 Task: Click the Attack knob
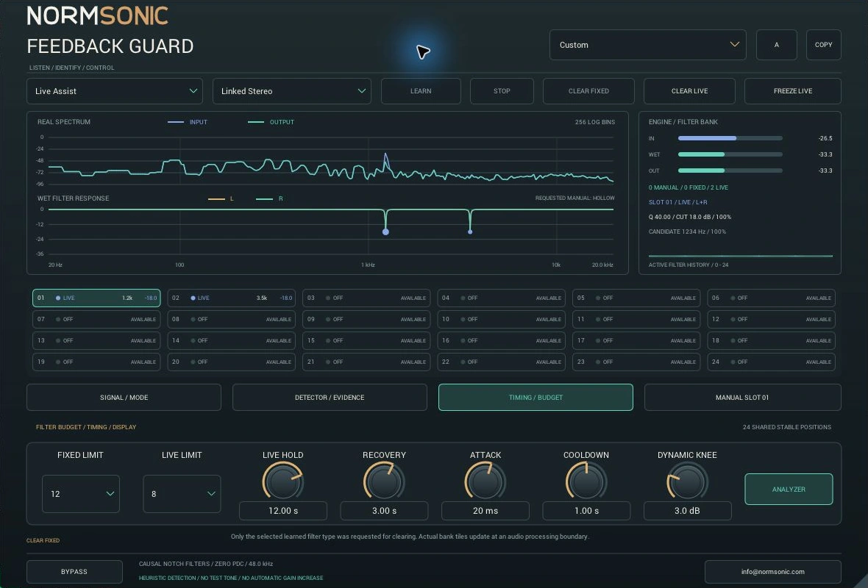[485, 481]
